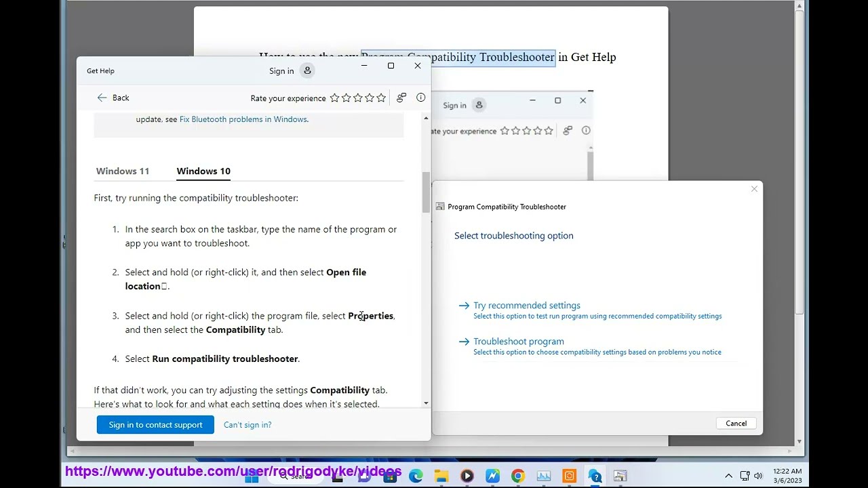868x488 pixels.
Task: Rate experience with the first star
Action: tap(334, 98)
